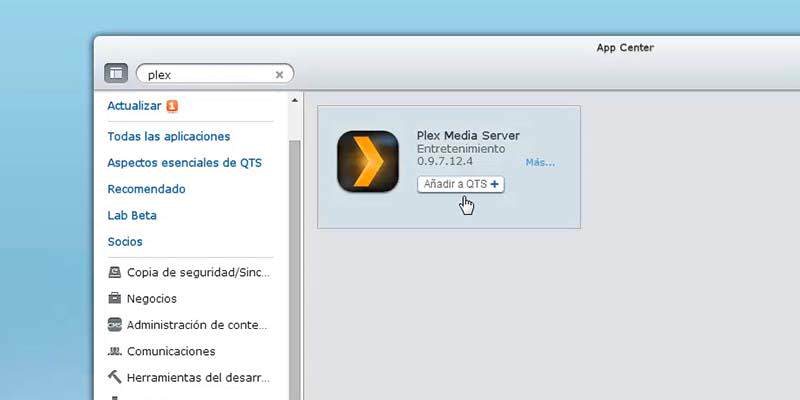
Task: Open the Lab Beta category
Action: [x=132, y=215]
